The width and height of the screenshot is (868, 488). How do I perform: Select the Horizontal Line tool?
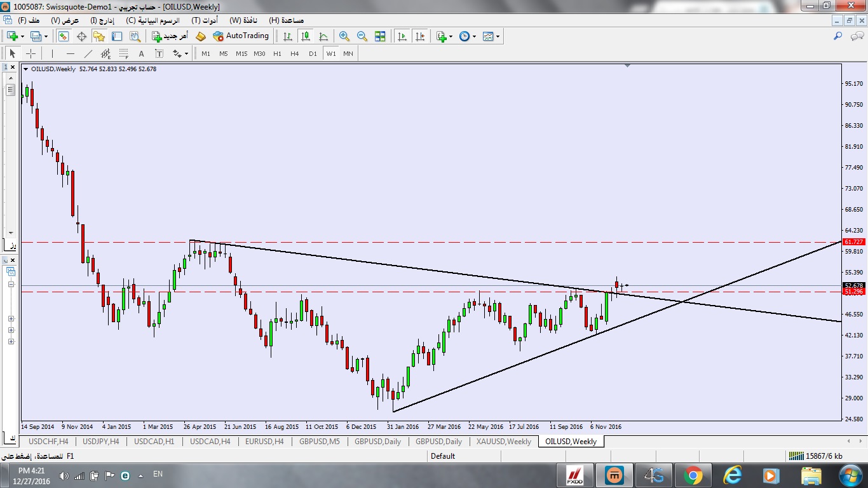pos(70,53)
